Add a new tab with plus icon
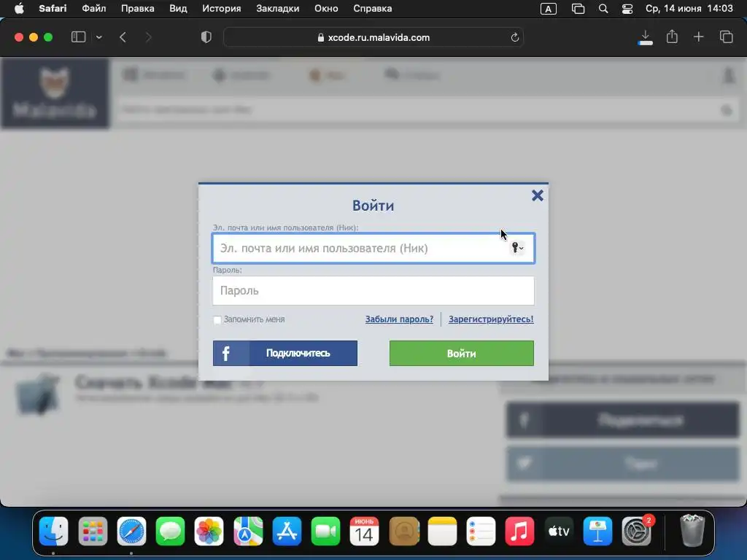Image resolution: width=747 pixels, height=560 pixels. [x=698, y=37]
